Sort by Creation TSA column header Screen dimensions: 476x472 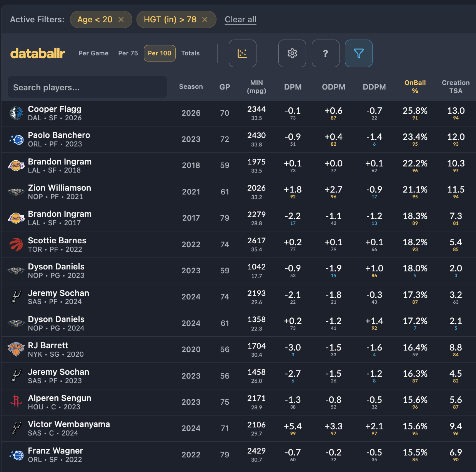click(456, 87)
